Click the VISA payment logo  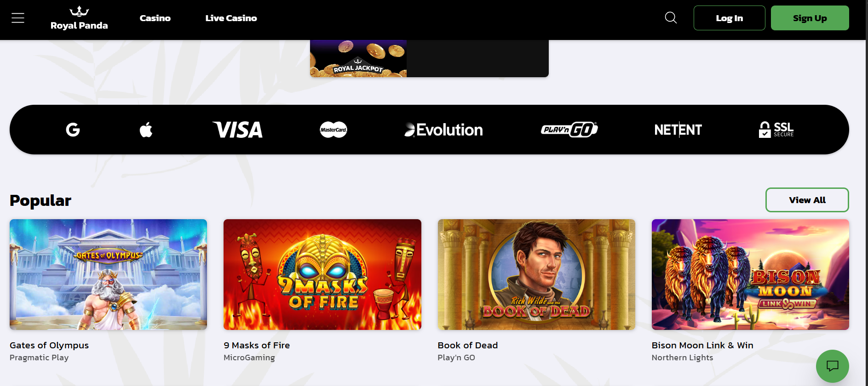237,130
